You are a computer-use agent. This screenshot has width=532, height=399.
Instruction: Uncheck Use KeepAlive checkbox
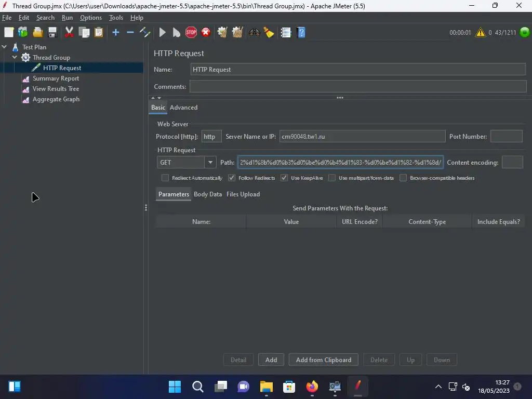(284, 178)
